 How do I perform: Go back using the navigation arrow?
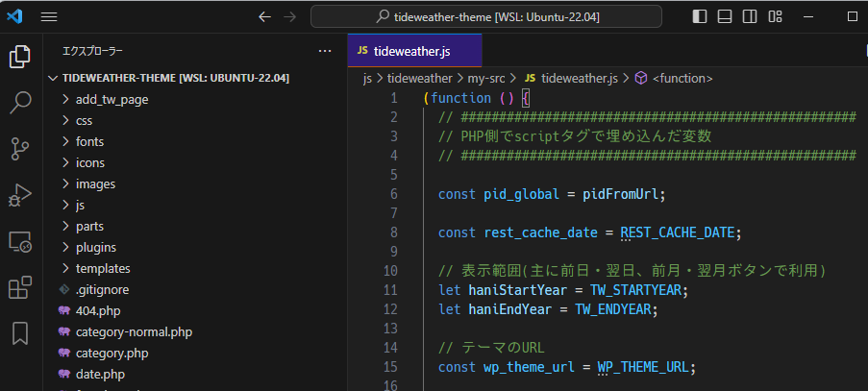point(265,16)
